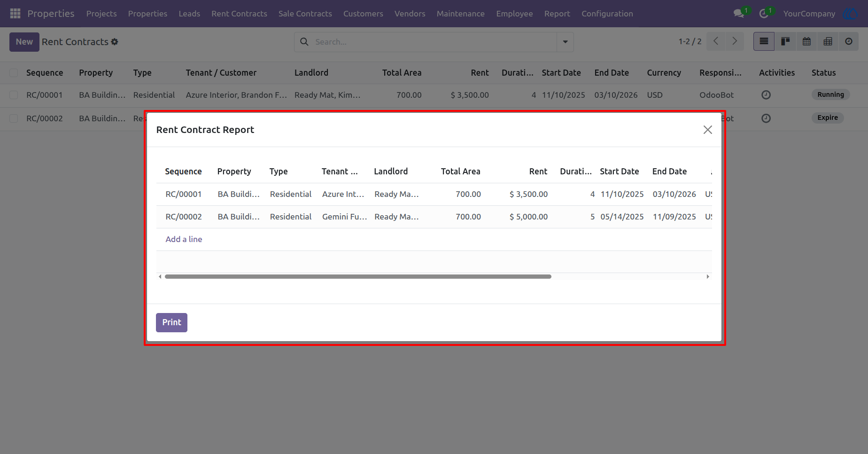Check the RC/00002 row checkbox
Viewport: 868px width, 454px height.
point(14,118)
